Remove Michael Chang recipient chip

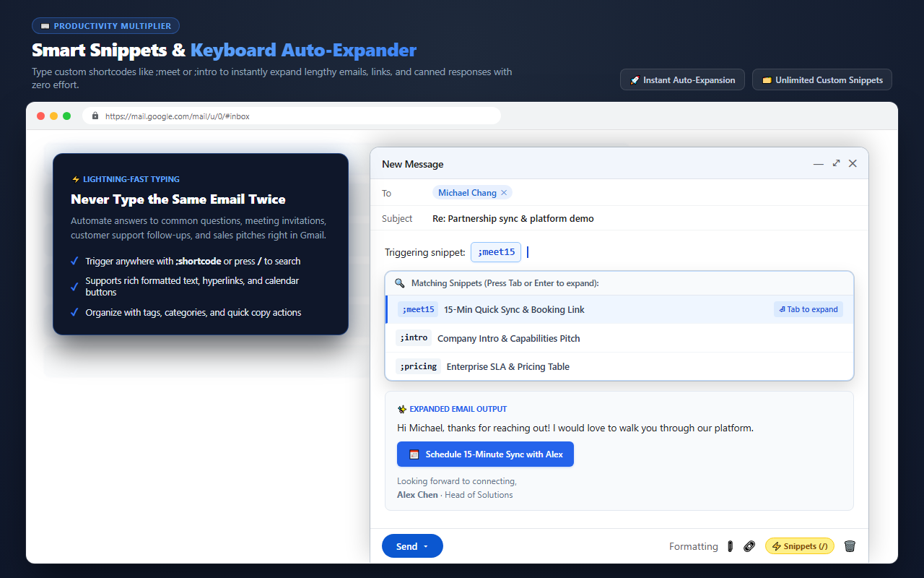[x=504, y=193]
